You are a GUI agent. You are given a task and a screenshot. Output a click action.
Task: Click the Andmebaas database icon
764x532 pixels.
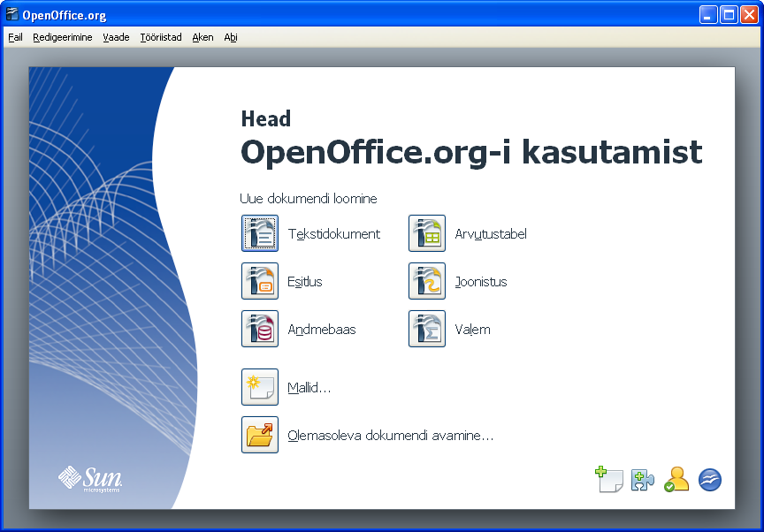pyautogui.click(x=260, y=329)
